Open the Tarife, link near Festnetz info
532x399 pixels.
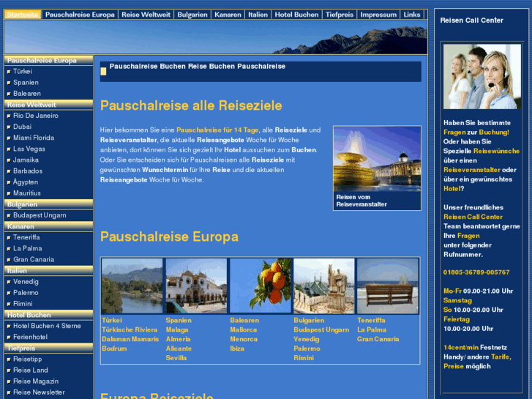(x=501, y=357)
